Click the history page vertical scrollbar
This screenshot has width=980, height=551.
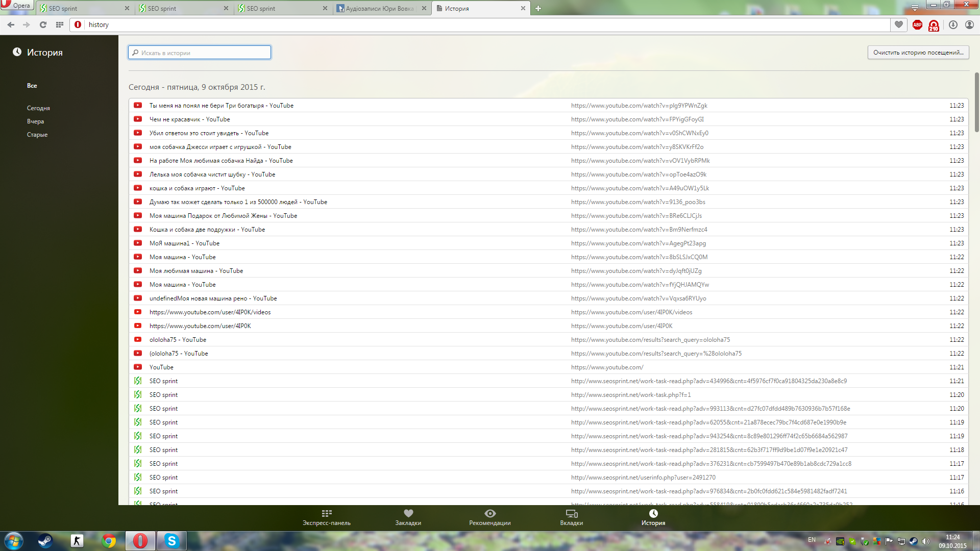[x=976, y=102]
